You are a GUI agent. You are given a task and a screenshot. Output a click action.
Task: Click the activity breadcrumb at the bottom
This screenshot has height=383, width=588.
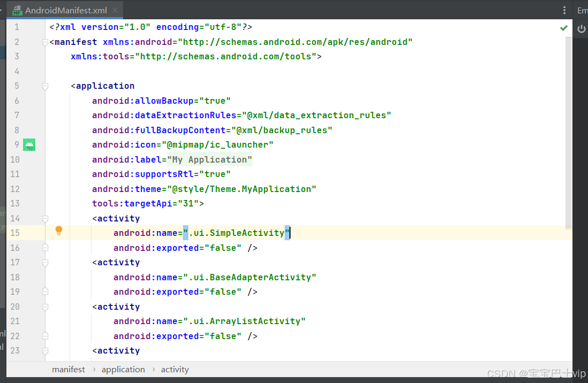(x=174, y=369)
